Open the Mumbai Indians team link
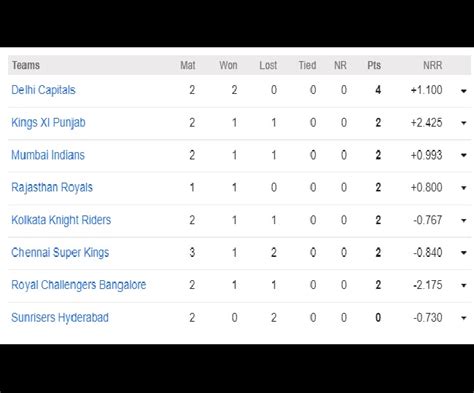This screenshot has height=393, width=474. point(48,155)
